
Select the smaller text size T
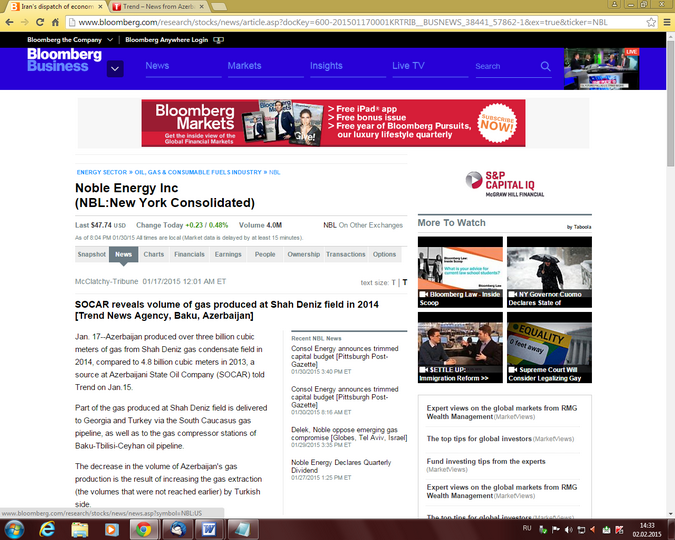click(x=393, y=283)
